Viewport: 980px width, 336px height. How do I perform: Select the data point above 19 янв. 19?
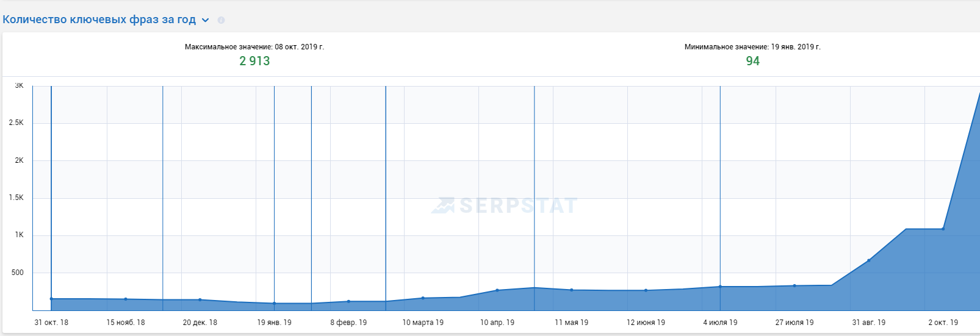[274, 303]
